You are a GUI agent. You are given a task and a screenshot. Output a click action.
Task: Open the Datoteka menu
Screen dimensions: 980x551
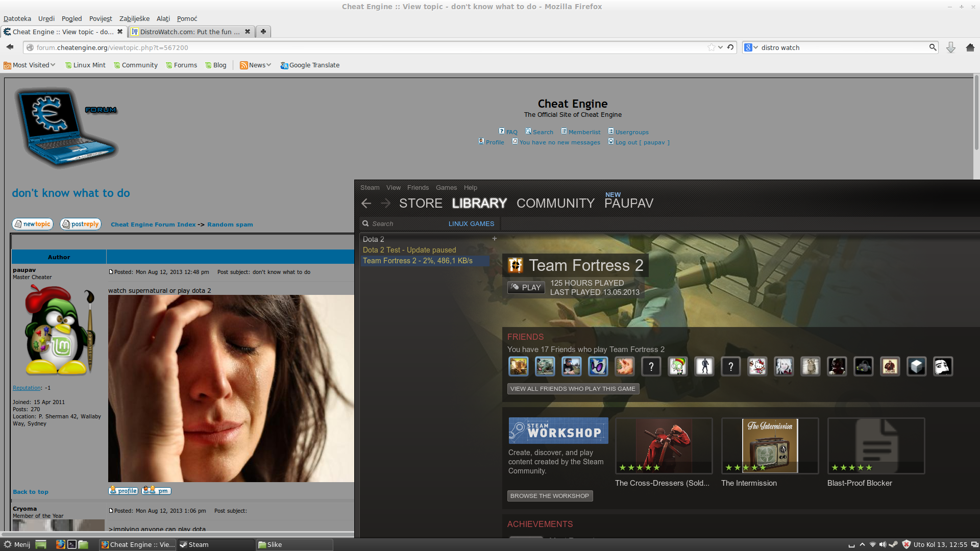(x=17, y=19)
